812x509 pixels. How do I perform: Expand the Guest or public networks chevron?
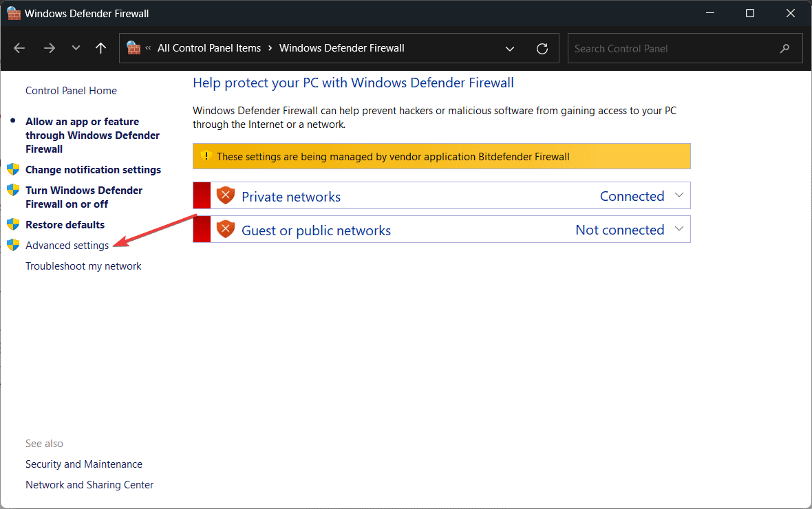[679, 229]
